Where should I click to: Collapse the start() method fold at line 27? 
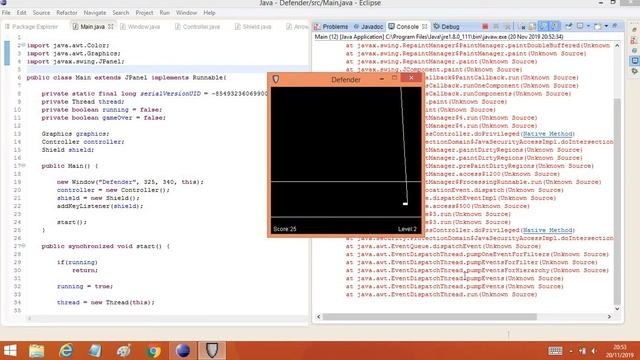click(x=23, y=246)
